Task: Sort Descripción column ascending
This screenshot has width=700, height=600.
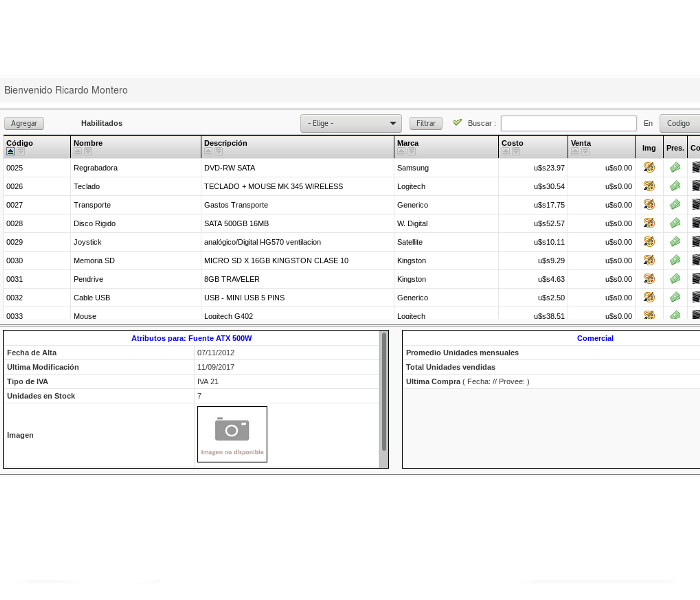Action: (208, 152)
